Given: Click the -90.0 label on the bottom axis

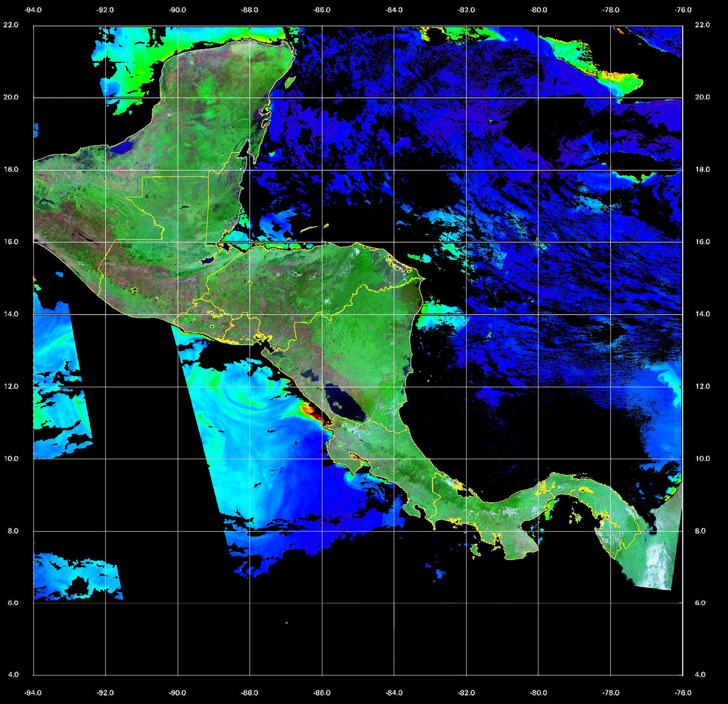Looking at the screenshot, I should (178, 693).
